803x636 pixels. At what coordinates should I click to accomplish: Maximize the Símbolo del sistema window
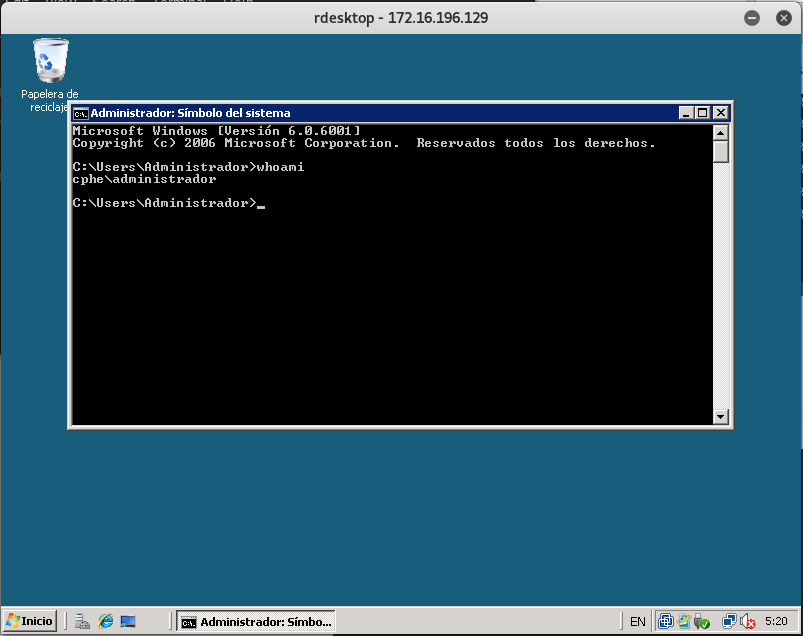click(x=703, y=113)
